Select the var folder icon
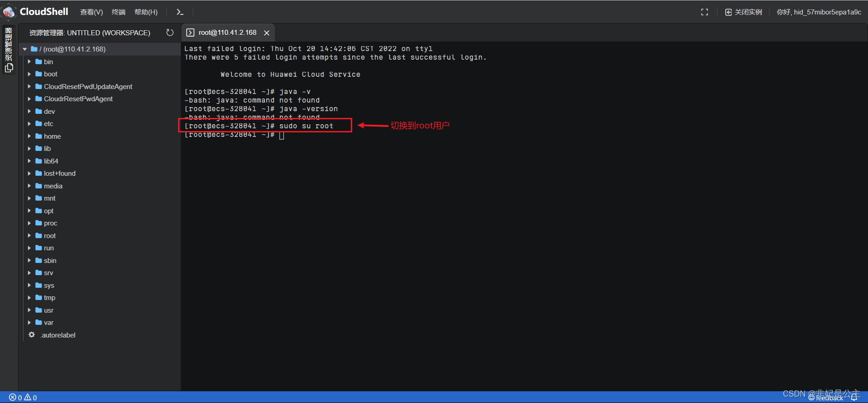Screen dimensions: 868x403 pyautogui.click(x=38, y=323)
